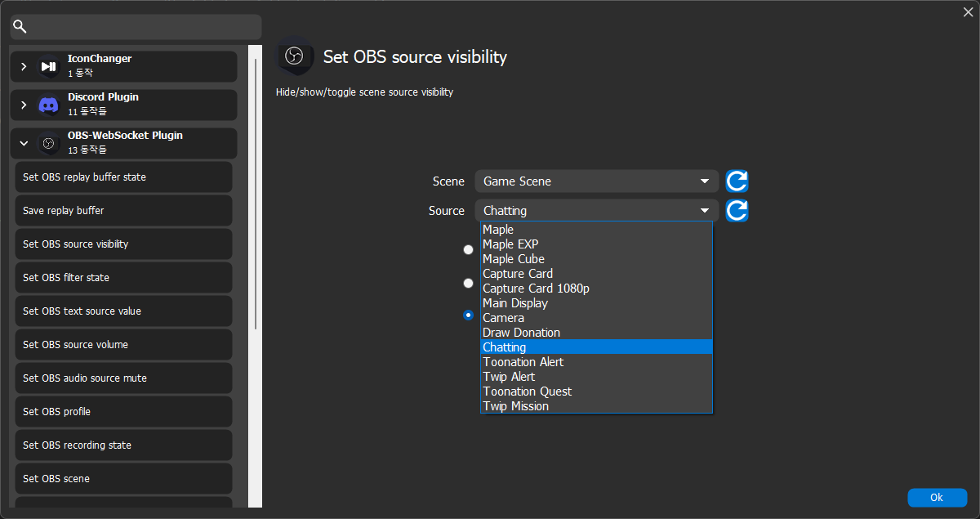Screen dimensions: 980x519
Task: Click the search magnifier icon
Action: pos(20,26)
